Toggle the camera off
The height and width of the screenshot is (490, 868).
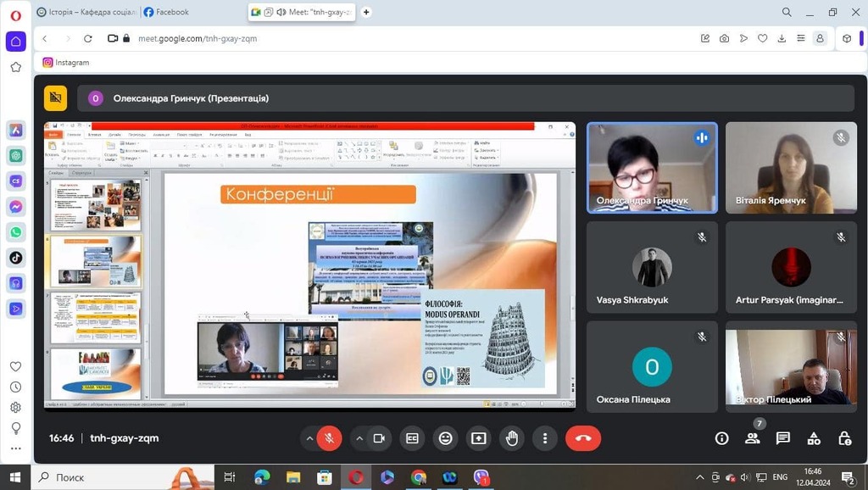[x=379, y=438]
